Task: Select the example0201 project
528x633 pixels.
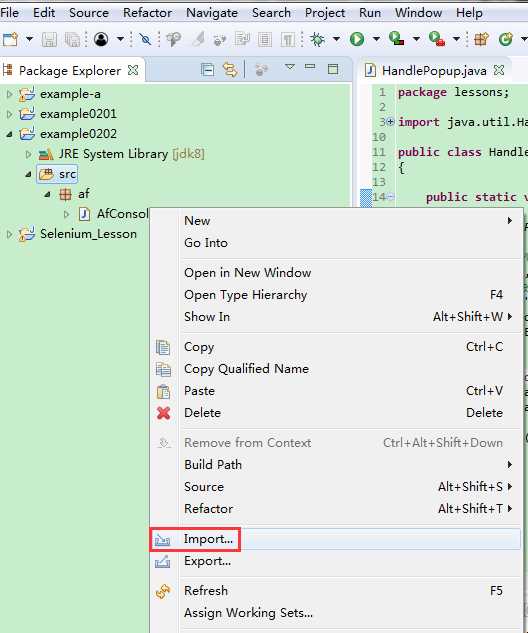Action: 78,114
